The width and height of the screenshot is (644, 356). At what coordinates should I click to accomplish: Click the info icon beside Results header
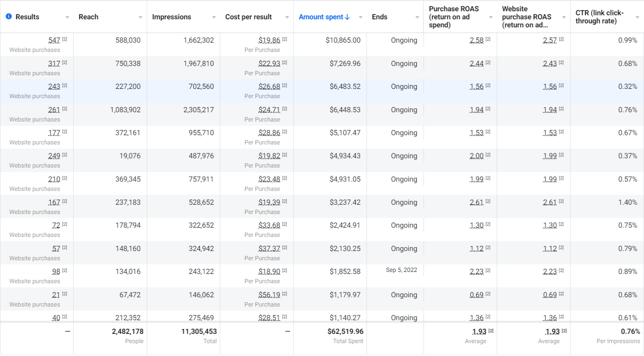pyautogui.click(x=8, y=16)
